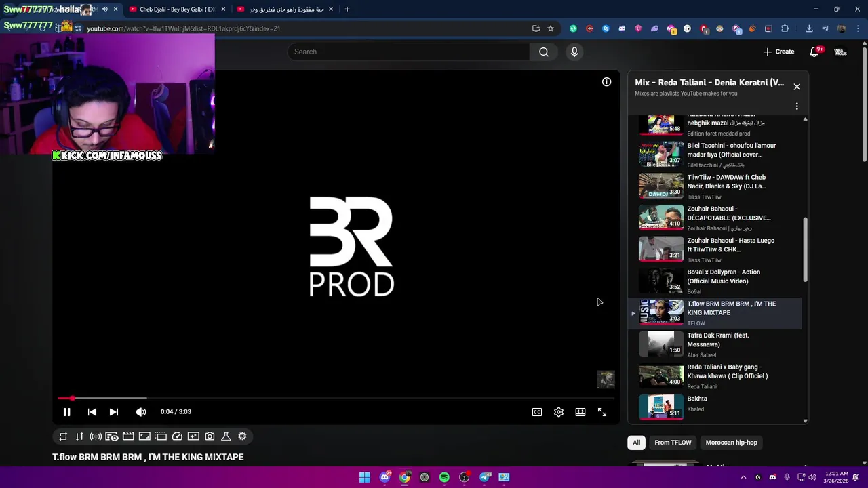Pause the playing video
This screenshot has width=868, height=488.
click(66, 412)
